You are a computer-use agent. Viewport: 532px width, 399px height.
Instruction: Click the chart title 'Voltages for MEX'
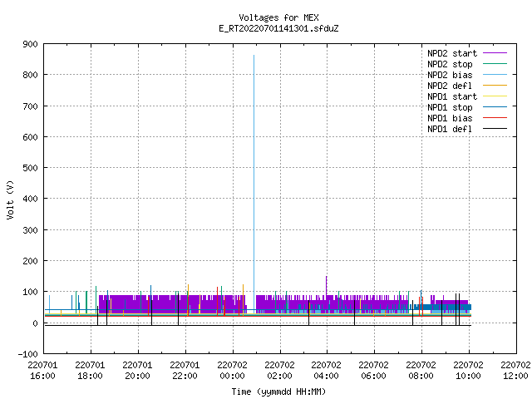278,17
